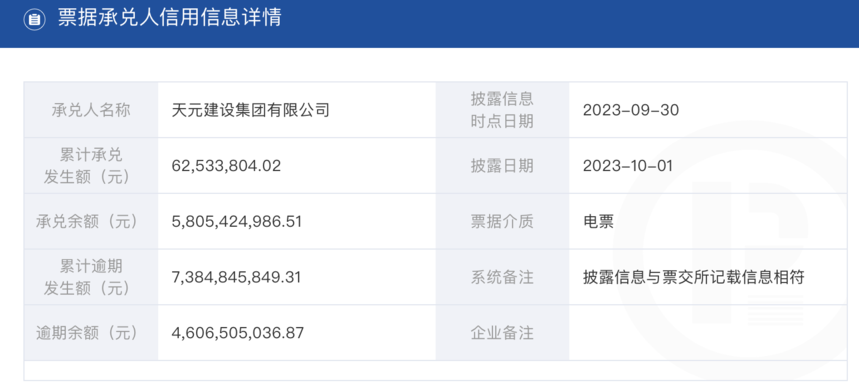The height and width of the screenshot is (390, 859).
Task: Click the 披露信息时点日期 label cell
Action: [x=502, y=110]
